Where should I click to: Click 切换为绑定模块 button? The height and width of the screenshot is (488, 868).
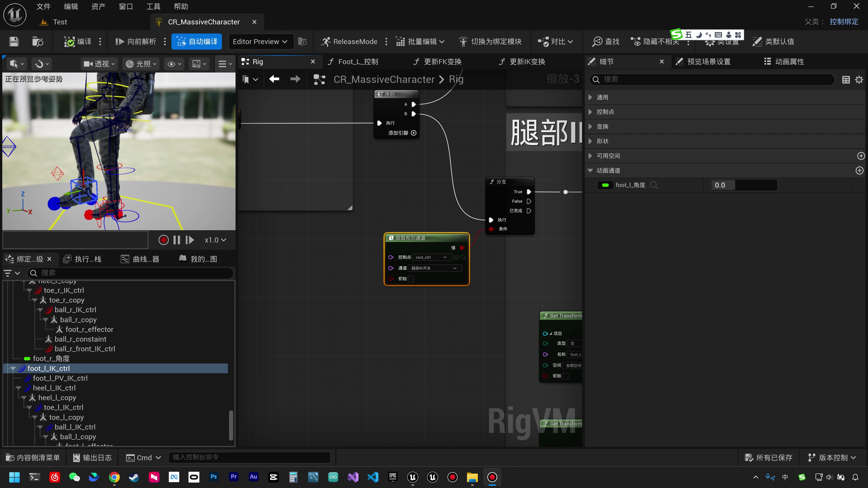coord(490,41)
